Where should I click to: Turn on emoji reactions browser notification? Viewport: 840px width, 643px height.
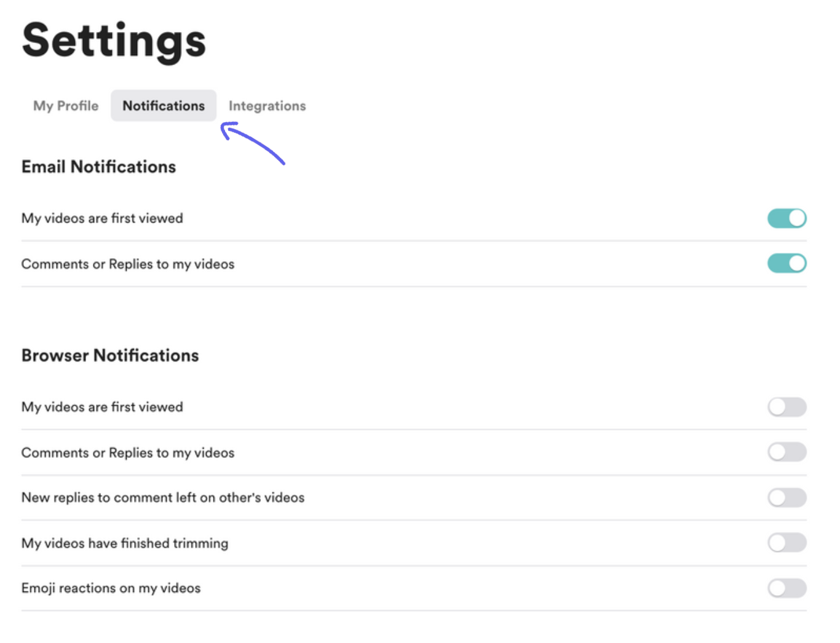[787, 588]
